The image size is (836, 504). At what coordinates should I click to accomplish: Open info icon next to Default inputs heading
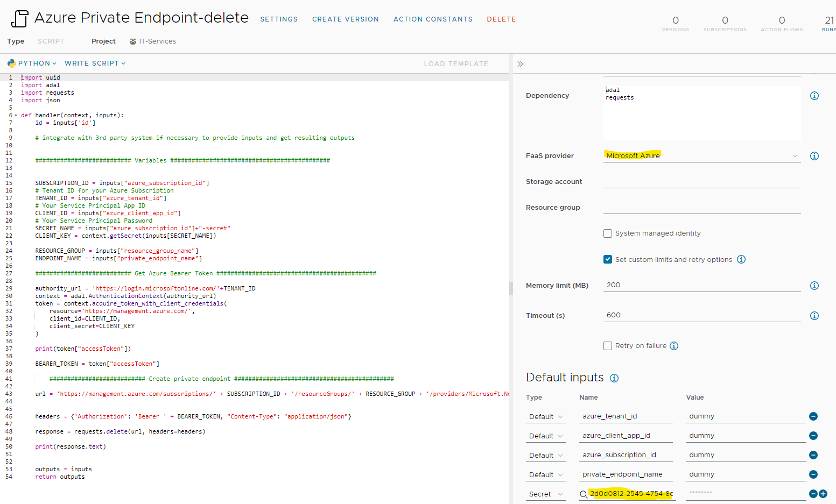(x=614, y=378)
